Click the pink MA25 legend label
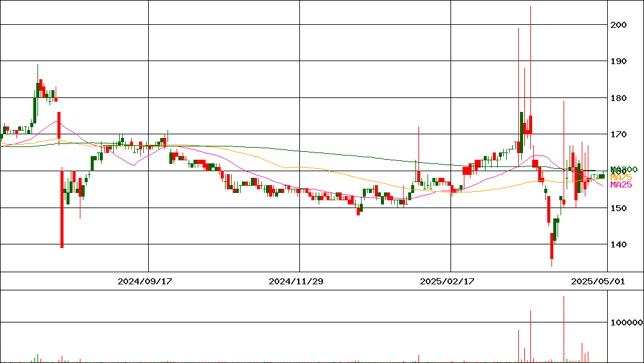Image resolution: width=644 pixels, height=363 pixels. coord(621,185)
